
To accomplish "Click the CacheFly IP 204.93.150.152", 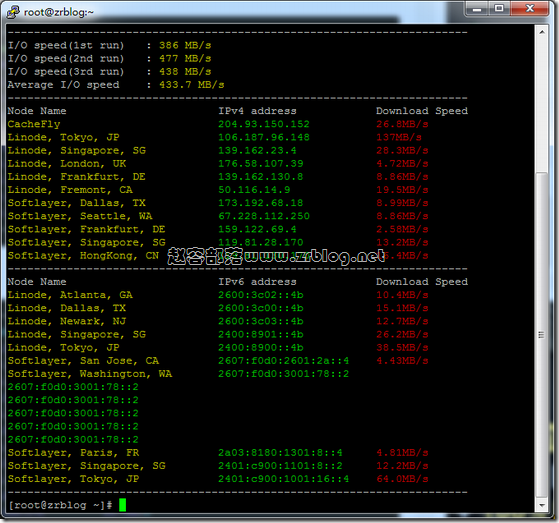I will pyautogui.click(x=264, y=124).
